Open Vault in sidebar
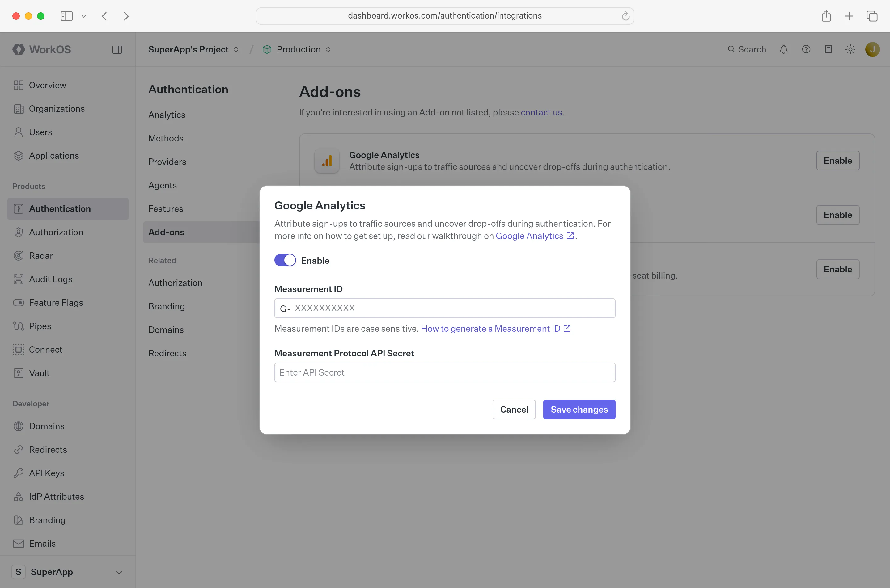The width and height of the screenshot is (890, 588). pyautogui.click(x=68, y=373)
